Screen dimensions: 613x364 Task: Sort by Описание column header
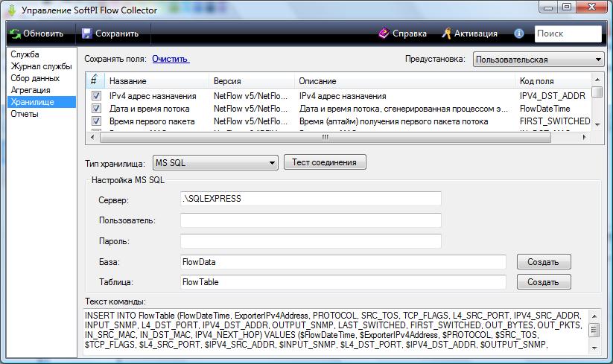404,81
